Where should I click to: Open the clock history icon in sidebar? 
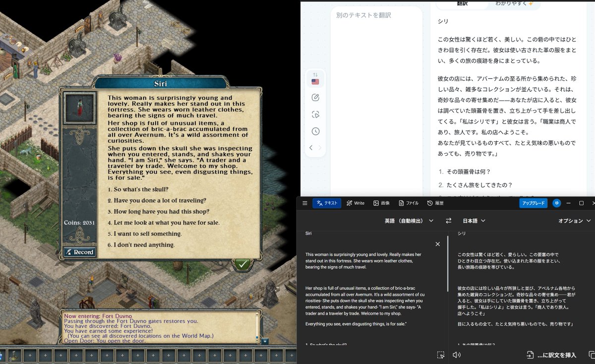tap(315, 131)
